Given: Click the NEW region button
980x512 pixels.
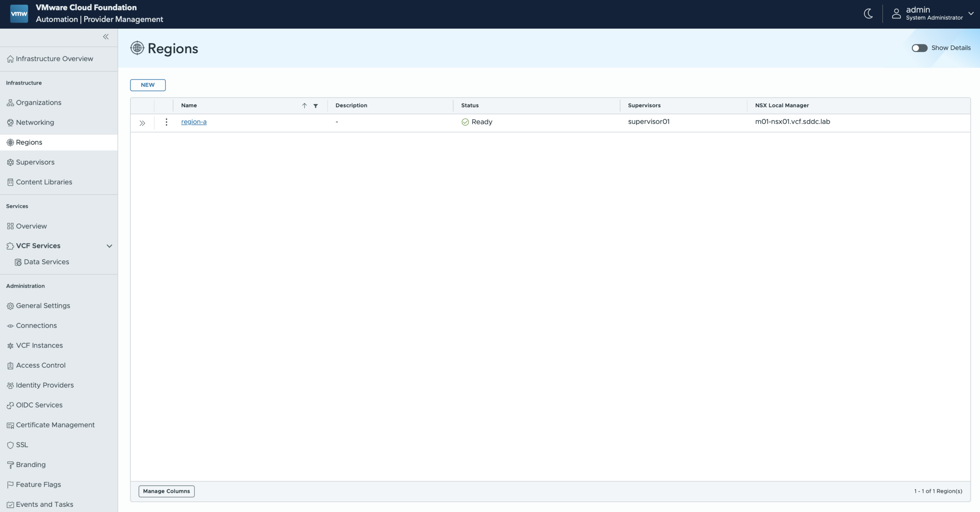Looking at the screenshot, I should [148, 85].
